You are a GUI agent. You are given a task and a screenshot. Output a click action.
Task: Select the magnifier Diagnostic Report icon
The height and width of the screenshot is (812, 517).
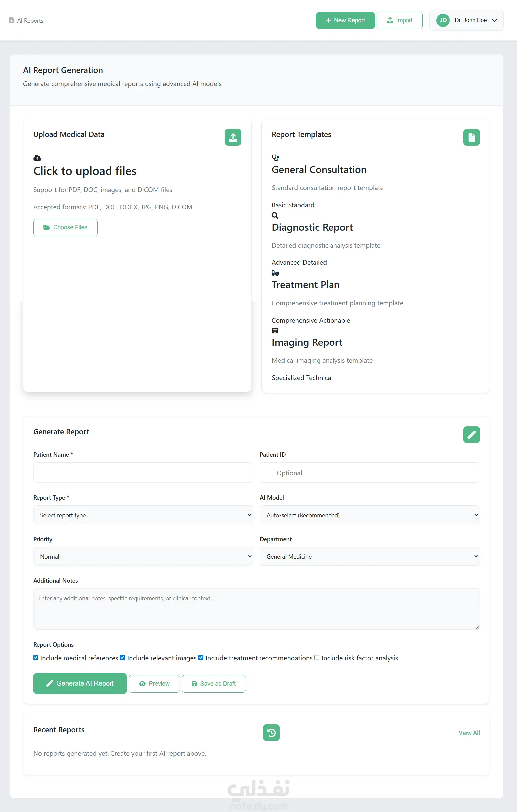click(275, 215)
